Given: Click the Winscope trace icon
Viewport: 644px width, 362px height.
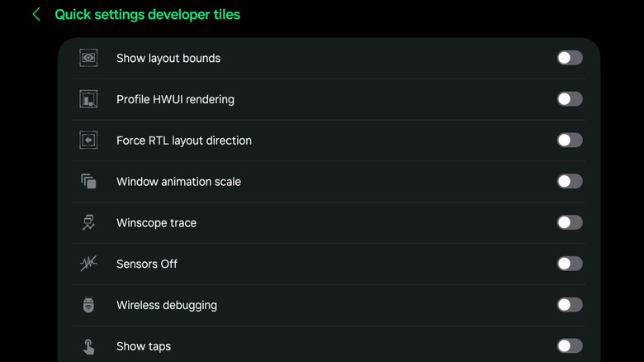Looking at the screenshot, I should 88,222.
